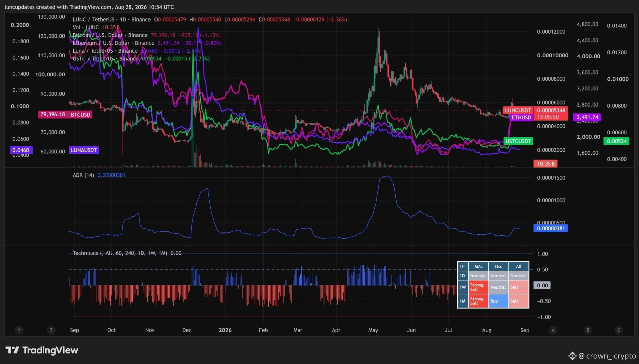The image size is (639, 364).
Task: Click the 0.0460 Luna price label
Action: pyautogui.click(x=21, y=150)
